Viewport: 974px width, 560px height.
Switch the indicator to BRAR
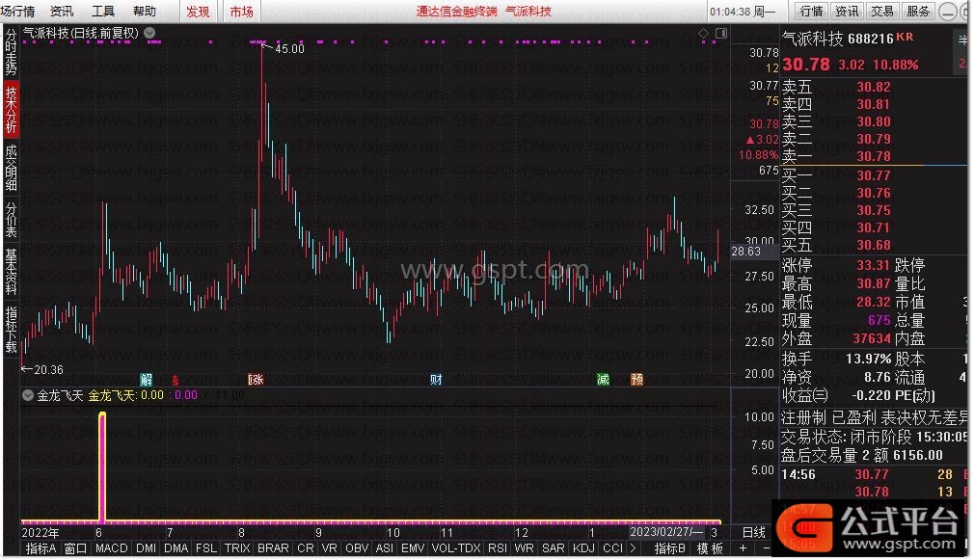pyautogui.click(x=273, y=548)
